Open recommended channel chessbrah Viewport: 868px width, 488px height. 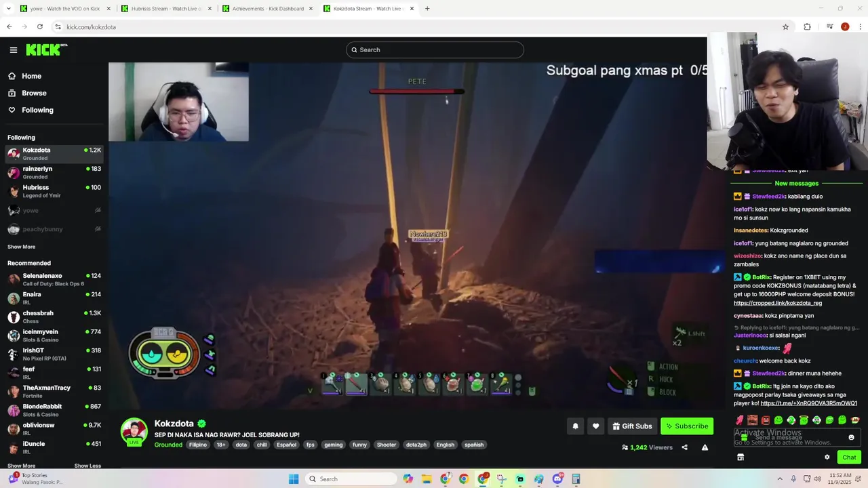click(54, 317)
